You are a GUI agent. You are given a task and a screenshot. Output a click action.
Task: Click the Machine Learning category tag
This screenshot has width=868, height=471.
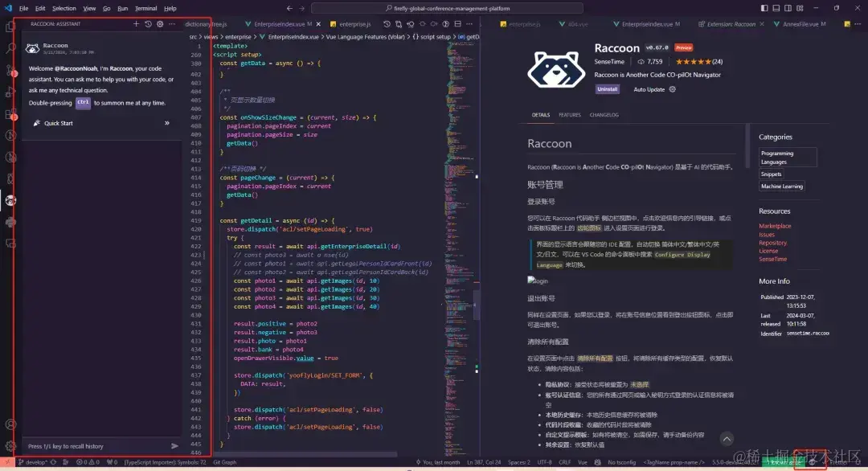[x=782, y=186]
